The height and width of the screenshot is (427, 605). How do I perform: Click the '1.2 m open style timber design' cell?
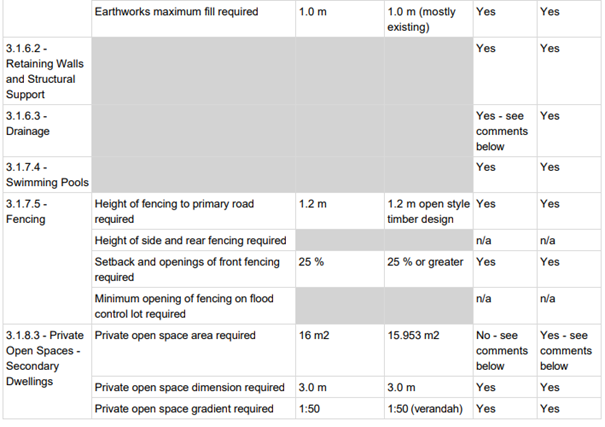[428, 211]
